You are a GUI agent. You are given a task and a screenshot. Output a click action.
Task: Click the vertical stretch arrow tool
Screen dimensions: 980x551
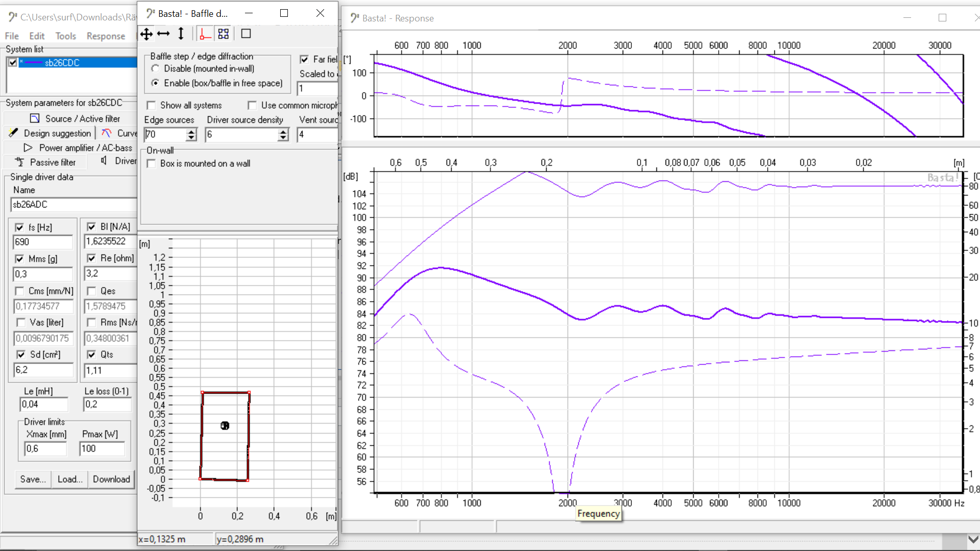(x=181, y=34)
